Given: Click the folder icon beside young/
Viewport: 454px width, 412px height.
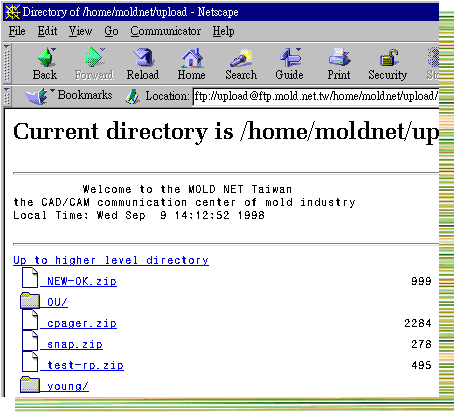Looking at the screenshot, I should (30, 384).
